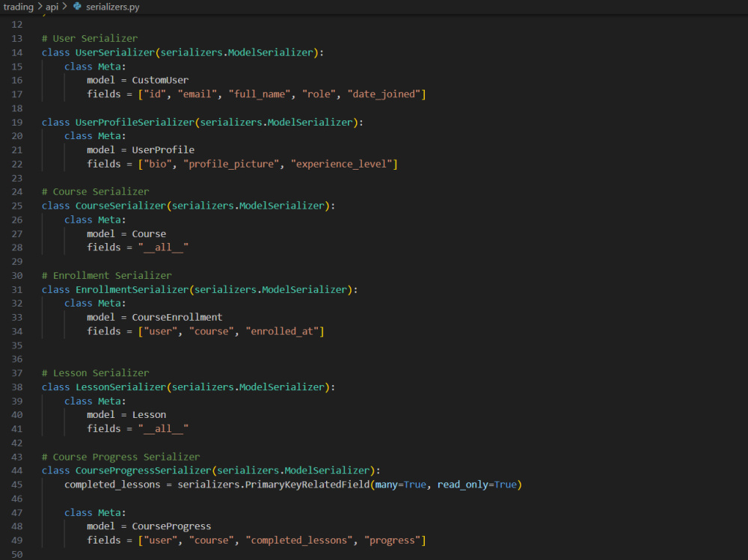
Task: Click 'EnrollmentSerializer' class name
Action: (132, 289)
